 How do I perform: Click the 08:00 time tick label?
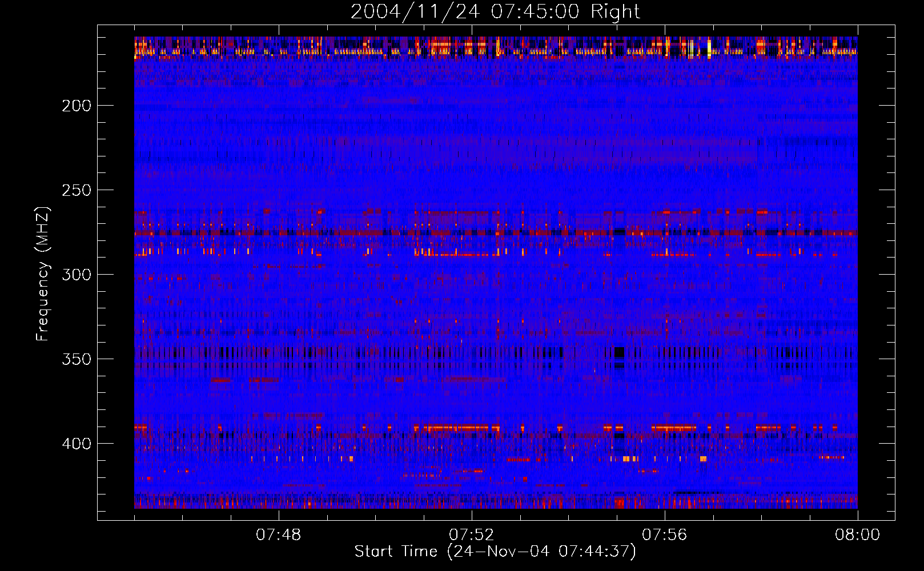858,535
